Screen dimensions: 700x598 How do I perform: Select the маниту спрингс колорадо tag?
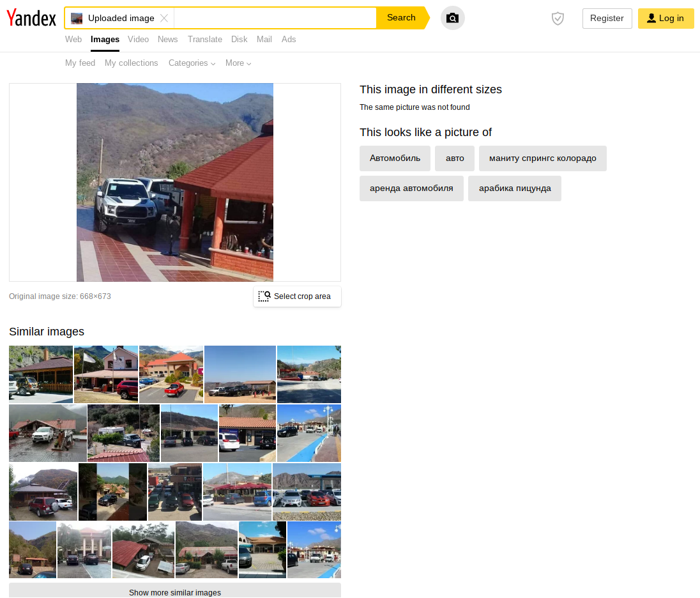(542, 158)
